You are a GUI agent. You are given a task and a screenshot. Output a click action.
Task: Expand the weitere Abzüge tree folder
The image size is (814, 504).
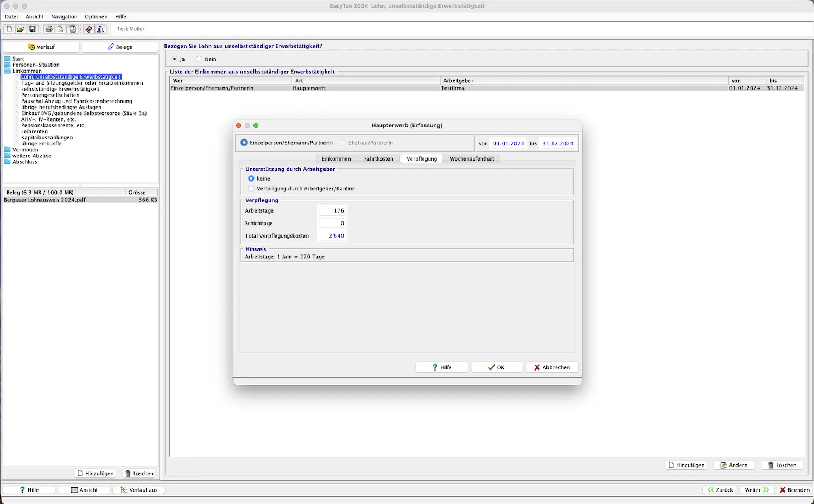coord(8,156)
